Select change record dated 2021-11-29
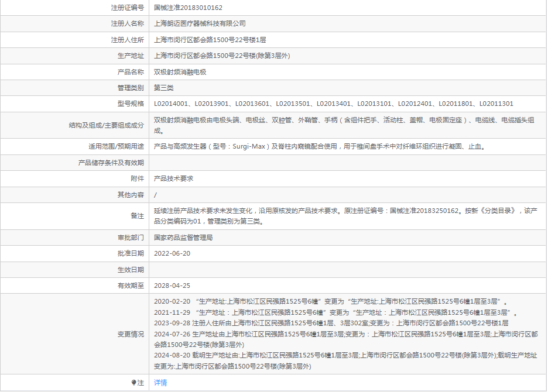 [x=336, y=312]
